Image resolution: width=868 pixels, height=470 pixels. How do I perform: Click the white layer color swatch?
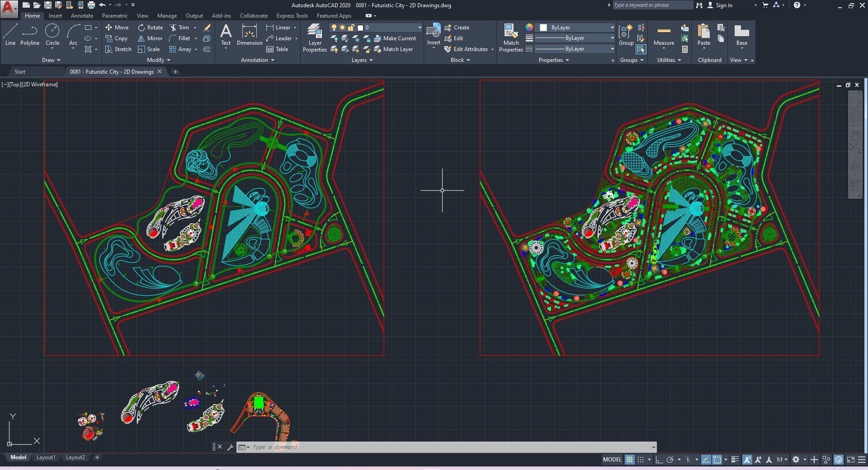pyautogui.click(x=360, y=28)
